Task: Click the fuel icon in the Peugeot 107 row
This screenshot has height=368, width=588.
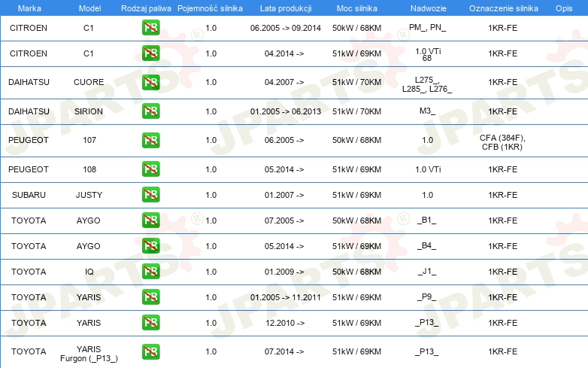Action: 150,140
